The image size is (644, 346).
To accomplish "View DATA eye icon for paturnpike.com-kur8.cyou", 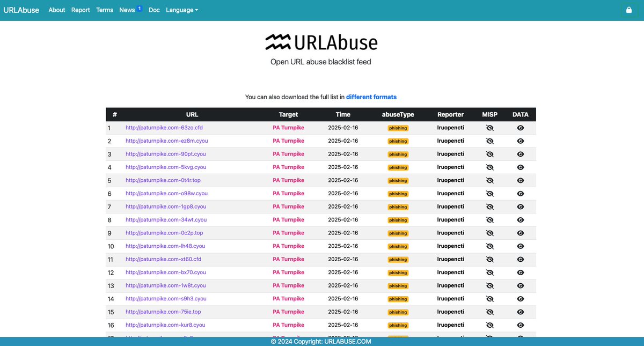I will pyautogui.click(x=520, y=325).
